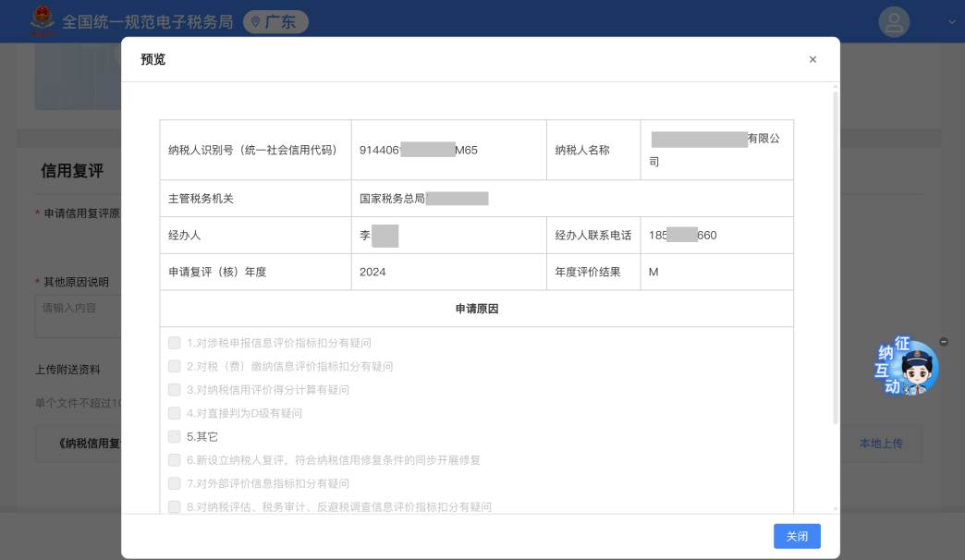Tick option 2 对税（费）缴纳信息评价指标扣分有疑问
The height and width of the screenshot is (560, 965).
(x=175, y=366)
